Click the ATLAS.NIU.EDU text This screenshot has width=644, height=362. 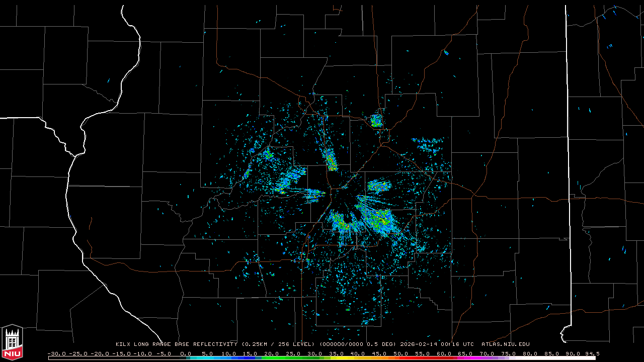tap(505, 344)
